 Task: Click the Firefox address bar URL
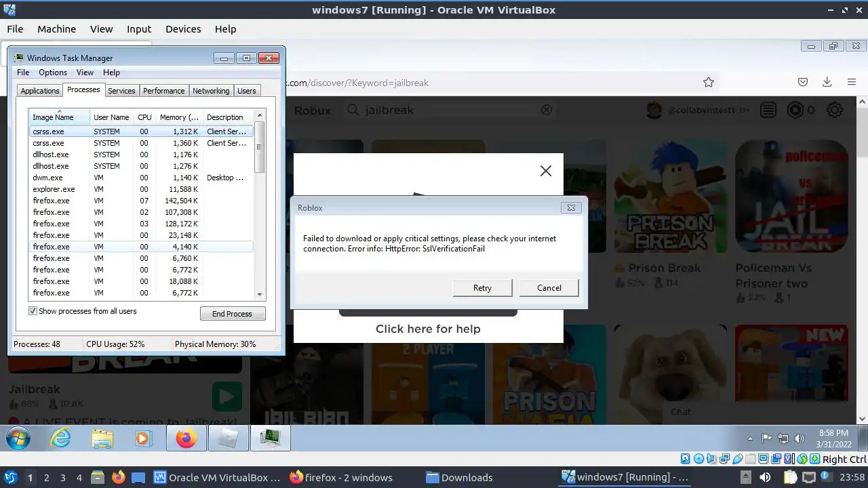click(357, 83)
